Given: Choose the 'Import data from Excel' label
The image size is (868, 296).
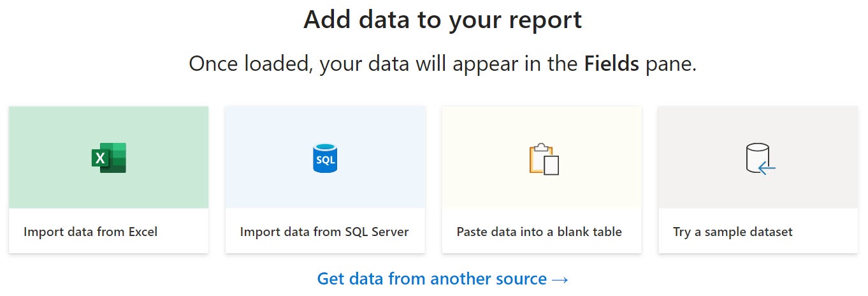Looking at the screenshot, I should (90, 232).
